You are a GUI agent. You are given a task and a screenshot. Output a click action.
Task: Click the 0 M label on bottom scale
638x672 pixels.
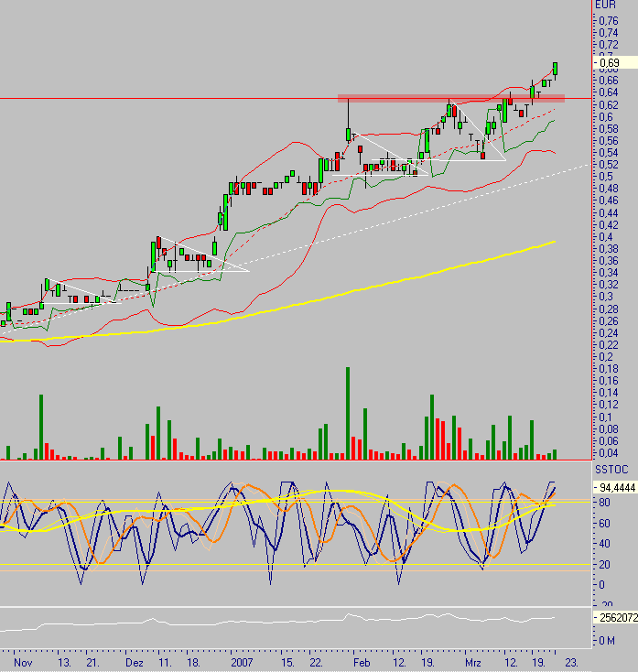point(607,641)
